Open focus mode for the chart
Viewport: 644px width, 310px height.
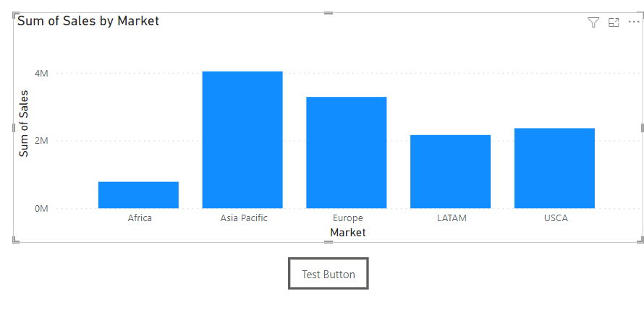point(614,22)
